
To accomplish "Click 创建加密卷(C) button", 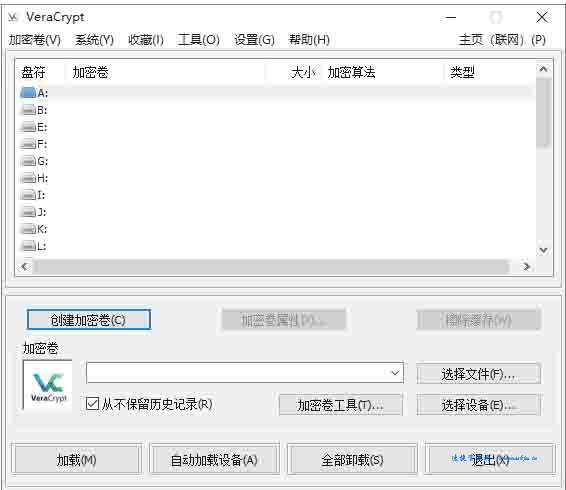I will [89, 320].
